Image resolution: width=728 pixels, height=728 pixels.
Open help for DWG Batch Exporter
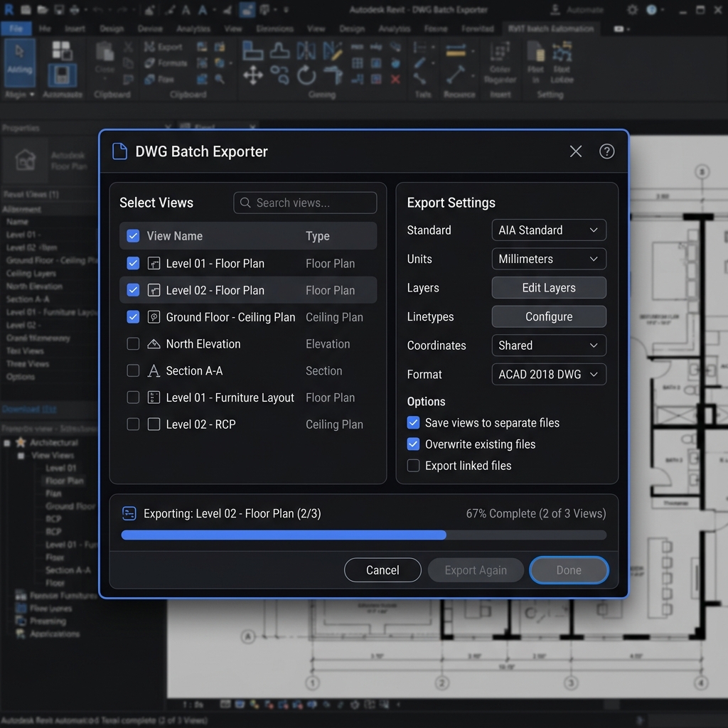[606, 151]
